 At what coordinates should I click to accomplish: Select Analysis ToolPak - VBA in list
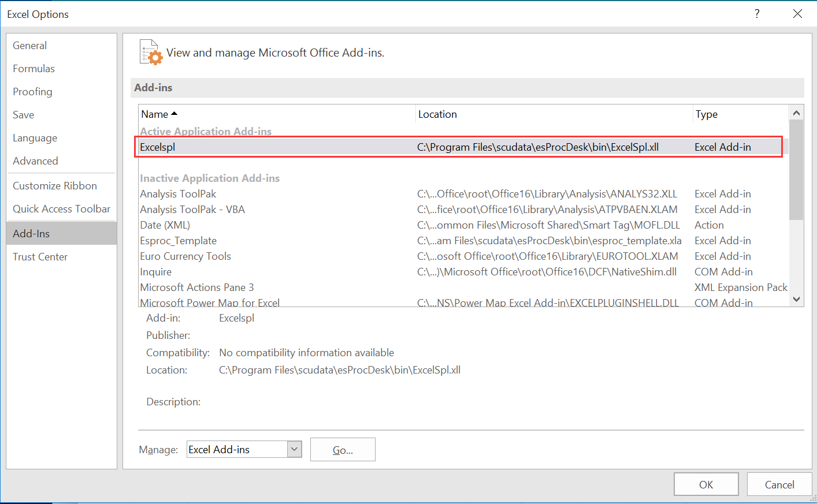pyautogui.click(x=192, y=210)
